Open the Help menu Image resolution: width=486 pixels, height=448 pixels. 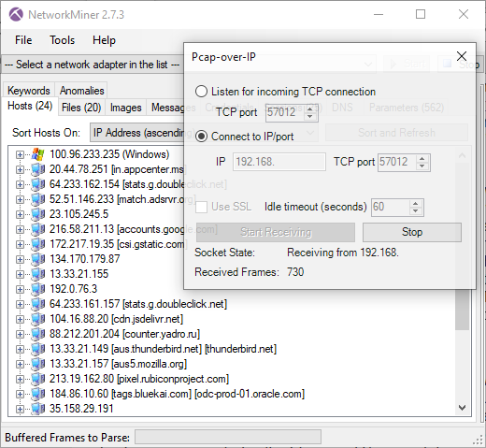[x=104, y=40]
